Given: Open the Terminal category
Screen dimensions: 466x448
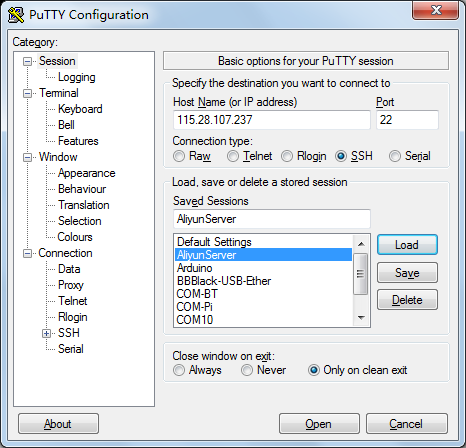Looking at the screenshot, I should [x=59, y=93].
